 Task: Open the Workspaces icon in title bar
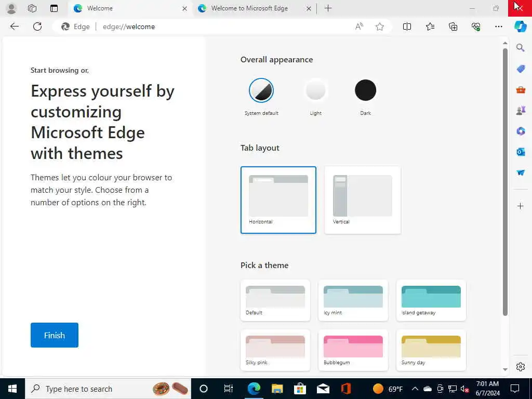pos(32,8)
